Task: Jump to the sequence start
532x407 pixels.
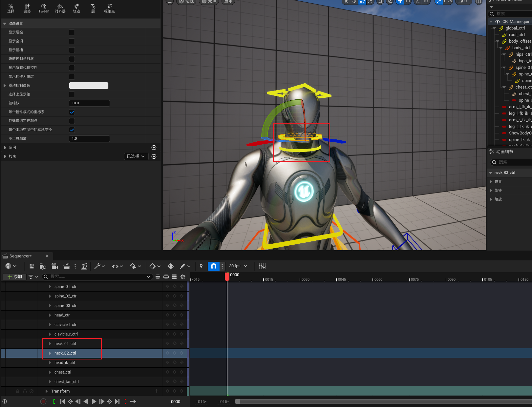Action: [x=62, y=401]
